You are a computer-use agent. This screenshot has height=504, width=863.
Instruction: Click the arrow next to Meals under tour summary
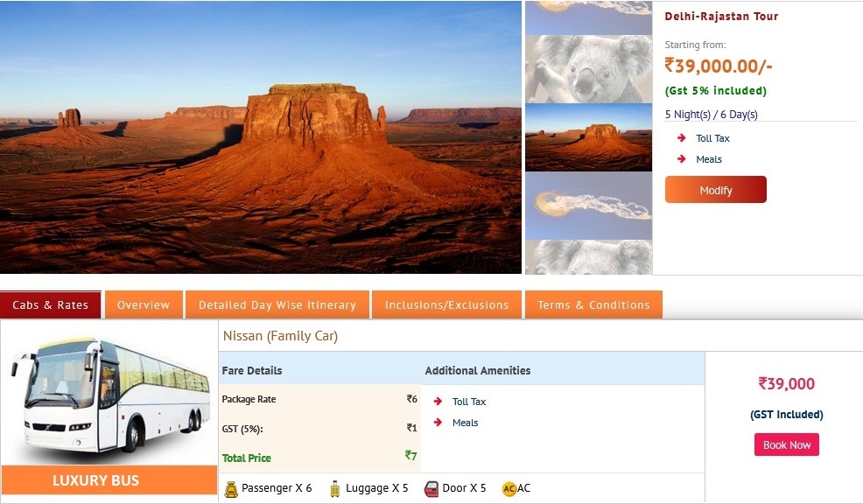681,159
